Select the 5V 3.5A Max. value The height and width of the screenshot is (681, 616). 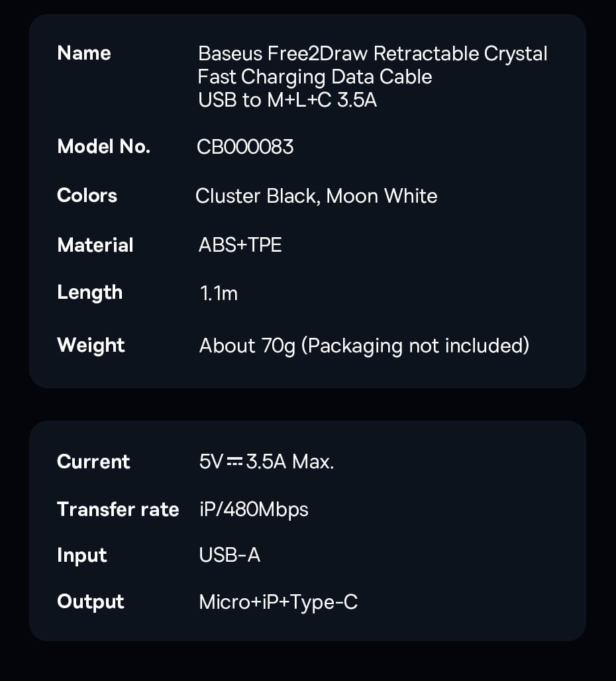tap(266, 462)
